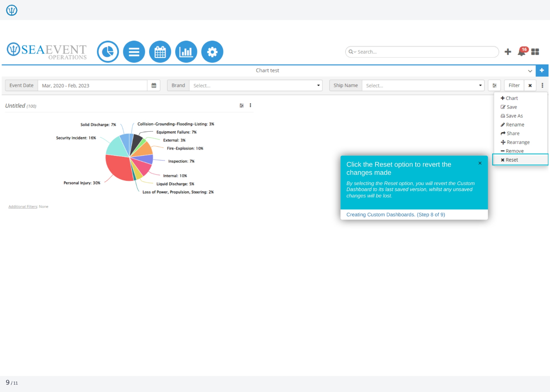This screenshot has height=392, width=550.
Task: Click the Brand filter label
Action: click(178, 86)
